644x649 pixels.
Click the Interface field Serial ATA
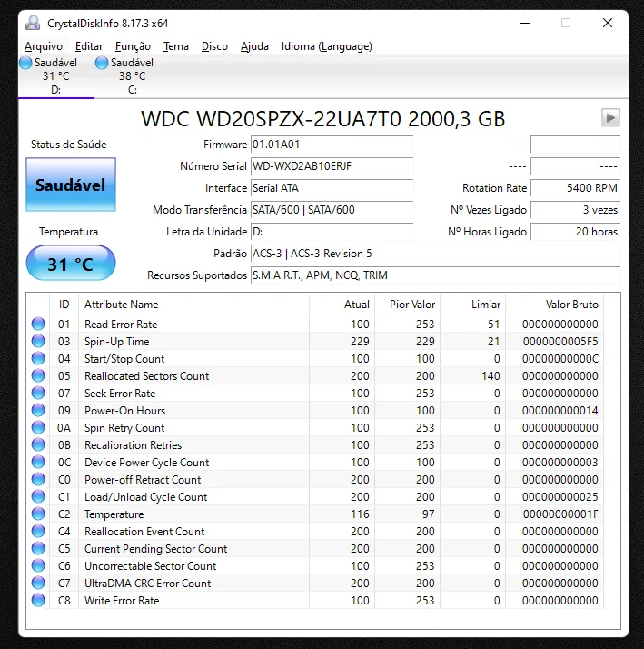tap(332, 188)
